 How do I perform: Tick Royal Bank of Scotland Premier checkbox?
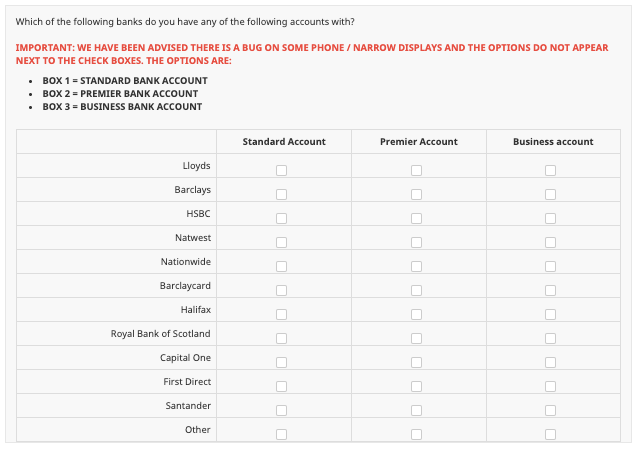click(416, 338)
